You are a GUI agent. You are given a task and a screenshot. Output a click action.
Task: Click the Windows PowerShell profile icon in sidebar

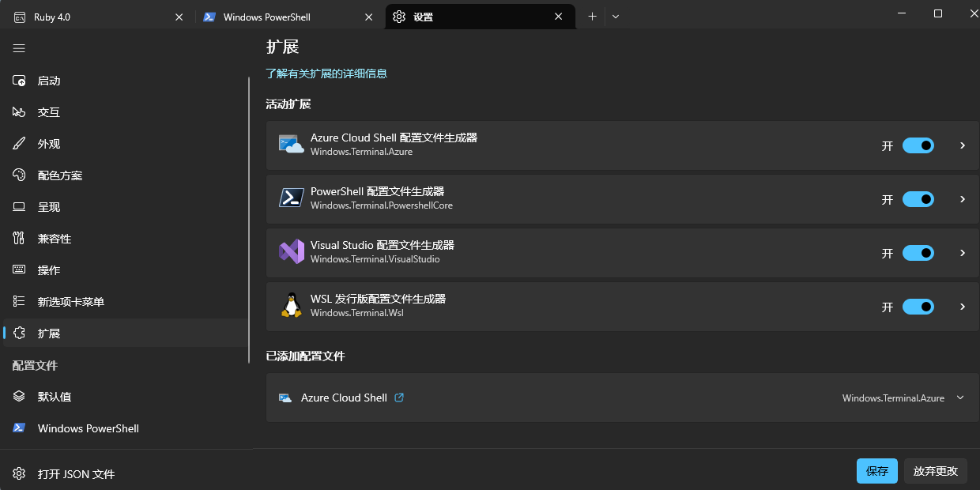coord(20,428)
